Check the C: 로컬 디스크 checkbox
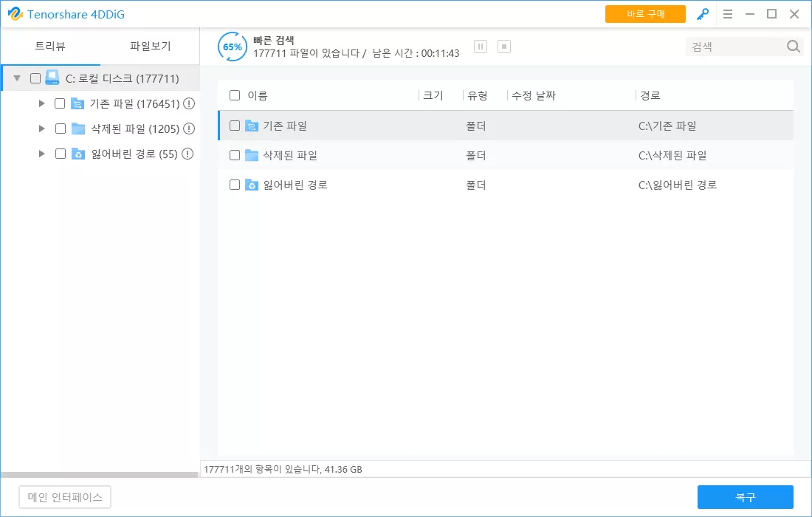The image size is (812, 517). (35, 78)
